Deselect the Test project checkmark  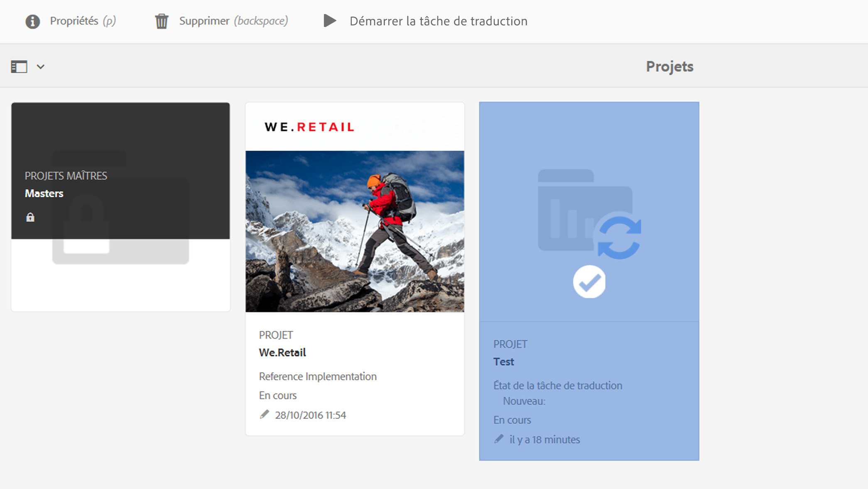coord(589,282)
